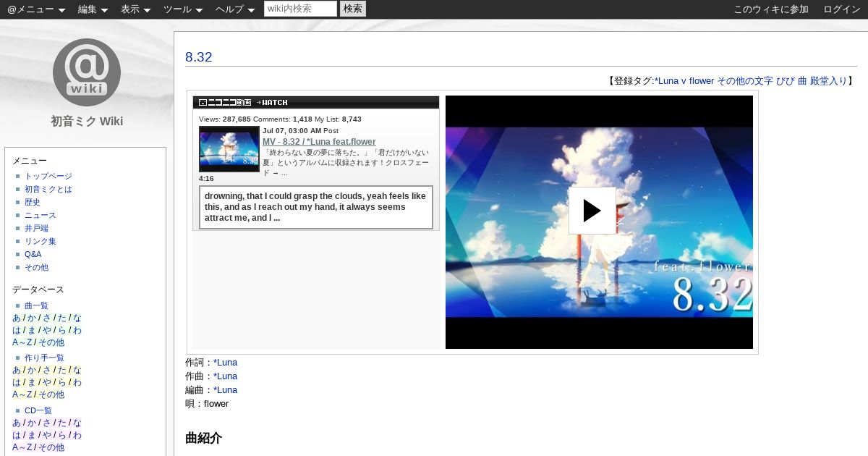Screen dimensions: 868x456
Task: Focus the wiki内検索 search field
Action: coord(300,9)
